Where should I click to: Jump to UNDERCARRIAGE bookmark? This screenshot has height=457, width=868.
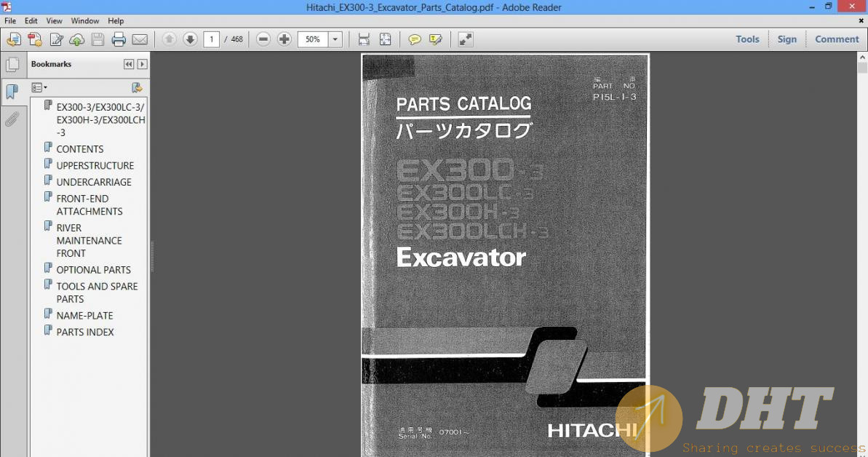tap(94, 182)
